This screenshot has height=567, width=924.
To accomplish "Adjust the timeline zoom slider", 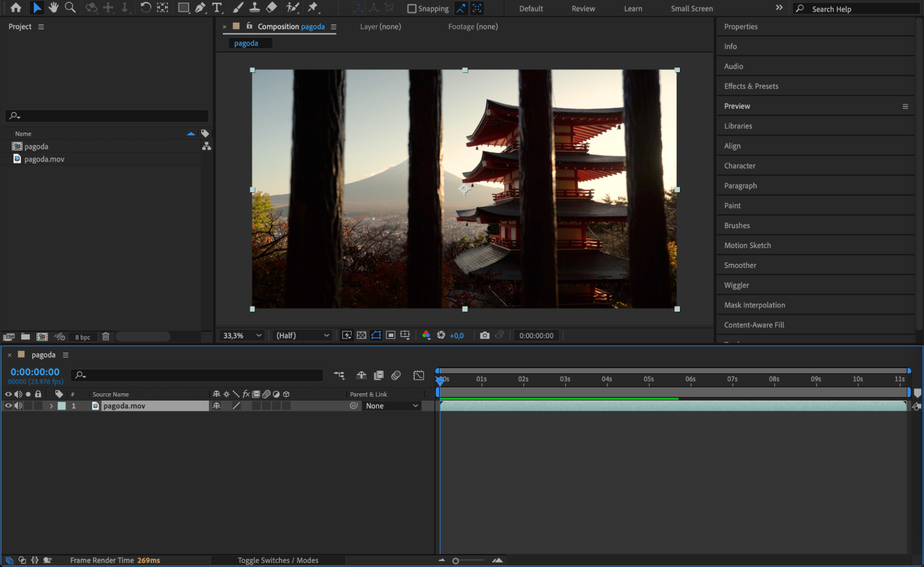I will 456,561.
